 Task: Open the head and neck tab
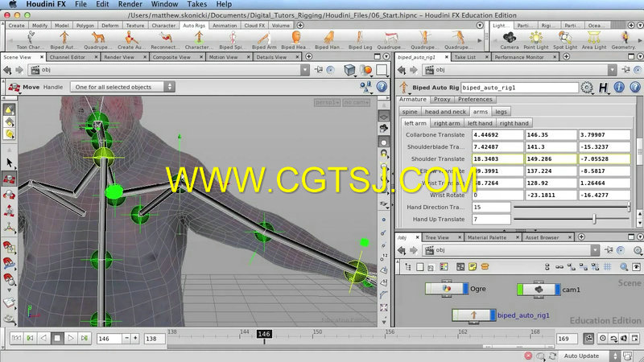[x=445, y=112]
